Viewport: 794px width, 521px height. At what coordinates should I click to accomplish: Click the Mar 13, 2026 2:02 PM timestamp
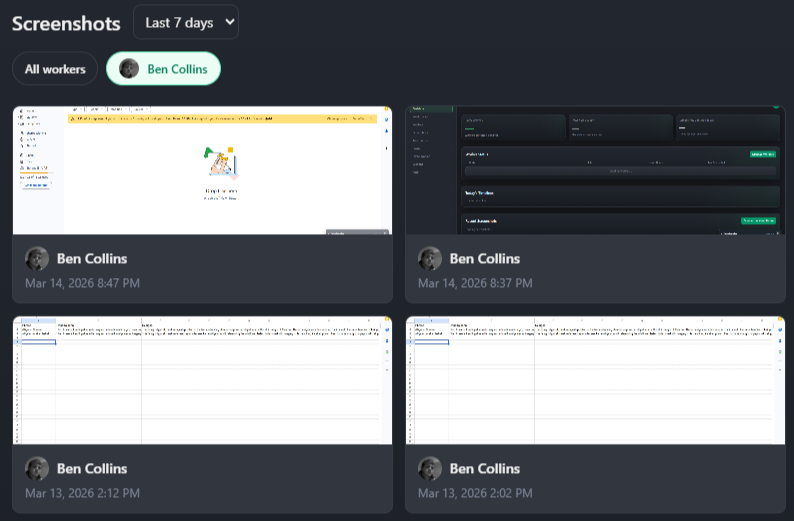point(476,493)
